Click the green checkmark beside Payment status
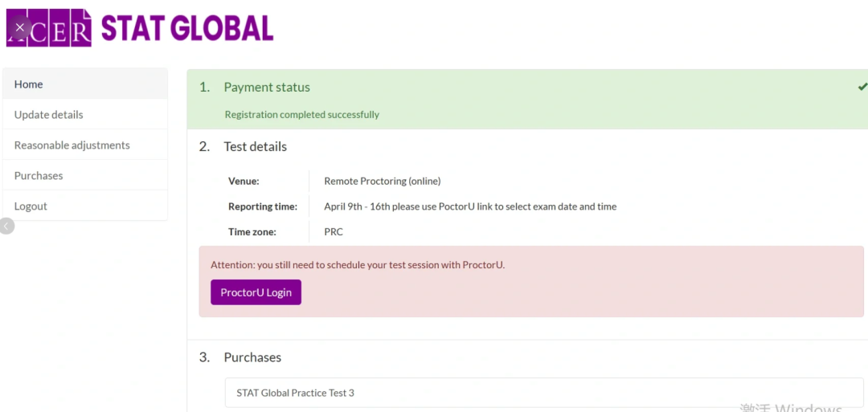 click(862, 87)
